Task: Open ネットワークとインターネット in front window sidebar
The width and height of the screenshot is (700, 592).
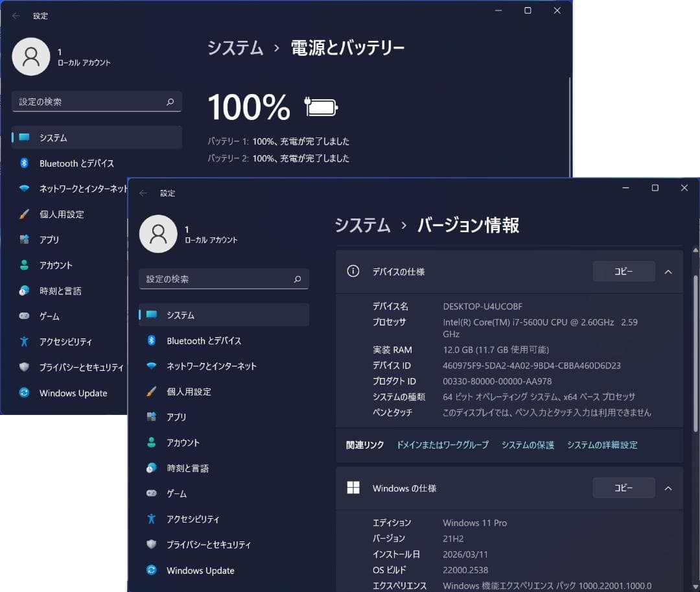Action: [x=224, y=366]
